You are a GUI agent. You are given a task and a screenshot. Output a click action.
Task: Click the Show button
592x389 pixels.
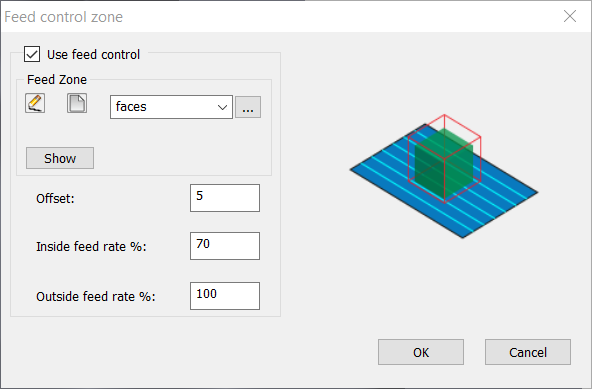tap(60, 158)
